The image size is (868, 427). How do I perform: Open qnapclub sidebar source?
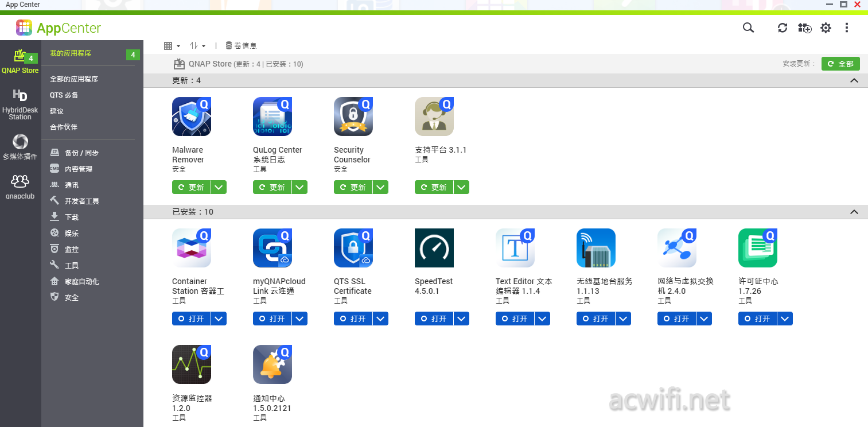click(x=20, y=187)
